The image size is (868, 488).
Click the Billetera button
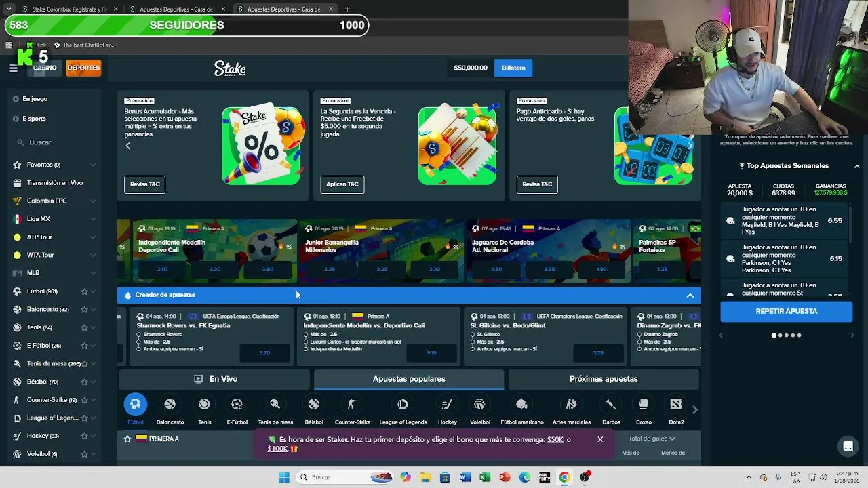pos(513,68)
